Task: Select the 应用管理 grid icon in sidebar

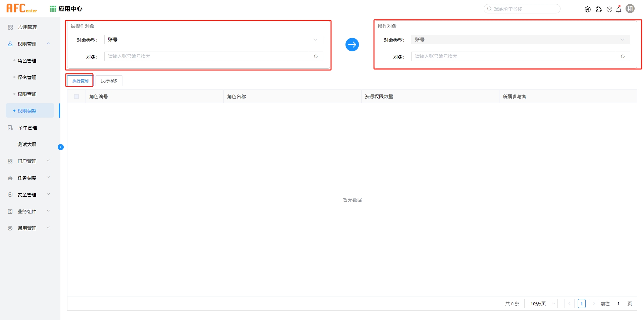Action: coord(10,27)
